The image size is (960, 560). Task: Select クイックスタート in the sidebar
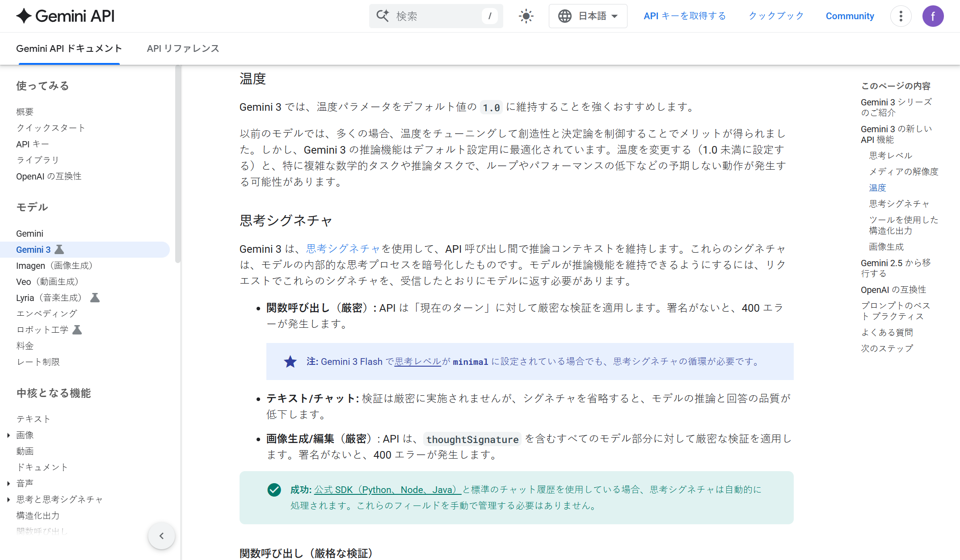tap(51, 128)
